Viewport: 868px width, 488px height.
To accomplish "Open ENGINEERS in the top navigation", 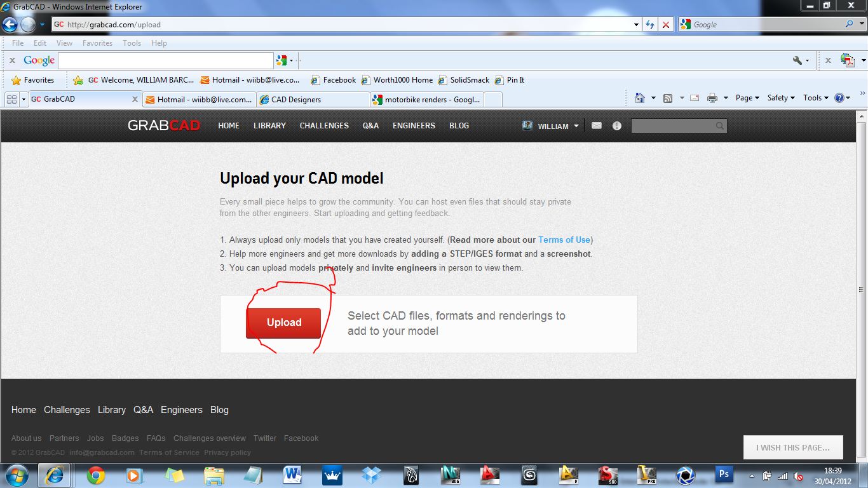I will [x=414, y=126].
